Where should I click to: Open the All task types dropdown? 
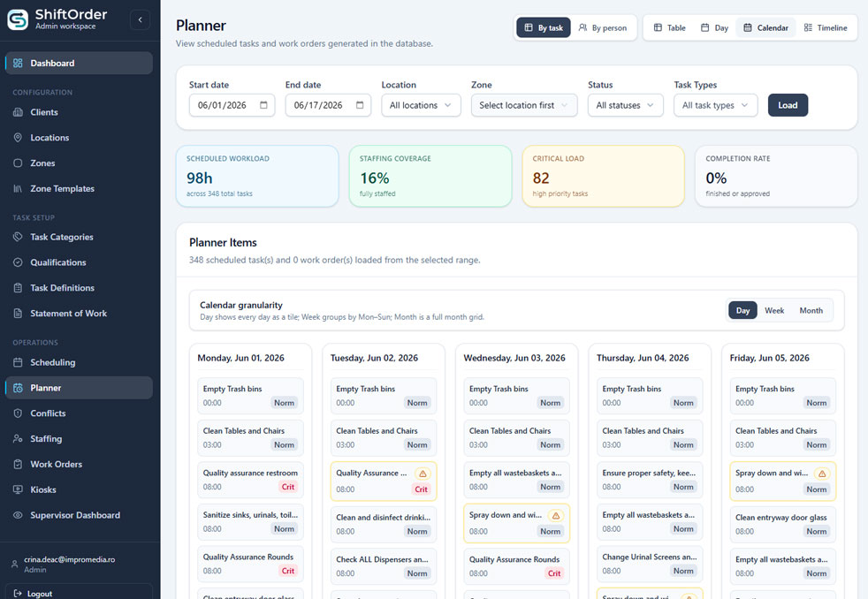coord(715,105)
